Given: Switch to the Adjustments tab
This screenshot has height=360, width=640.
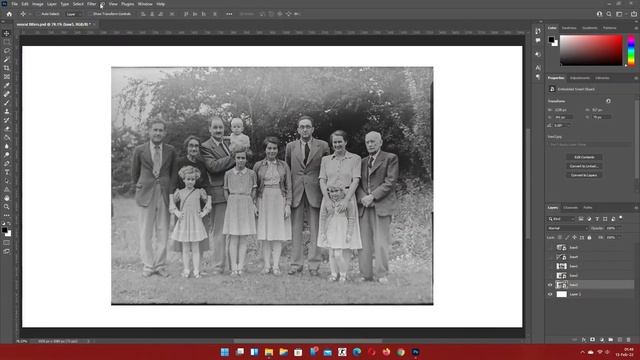Looking at the screenshot, I should 580,78.
